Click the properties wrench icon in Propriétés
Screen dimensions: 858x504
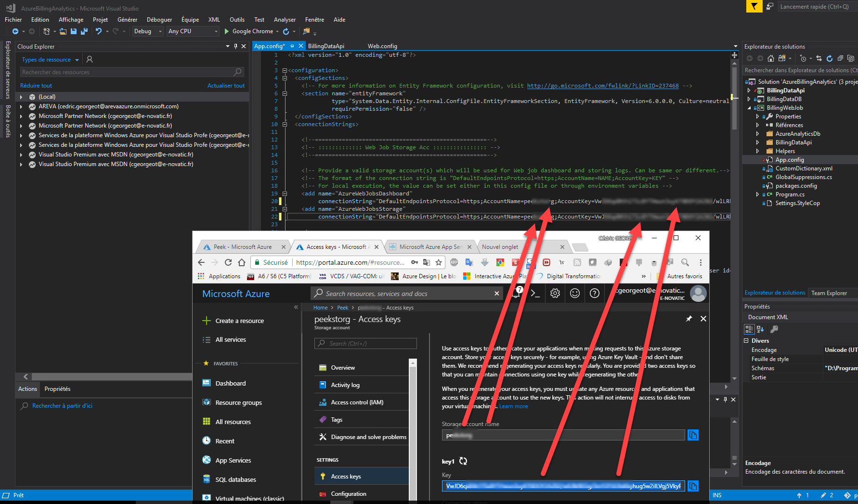coord(774,329)
